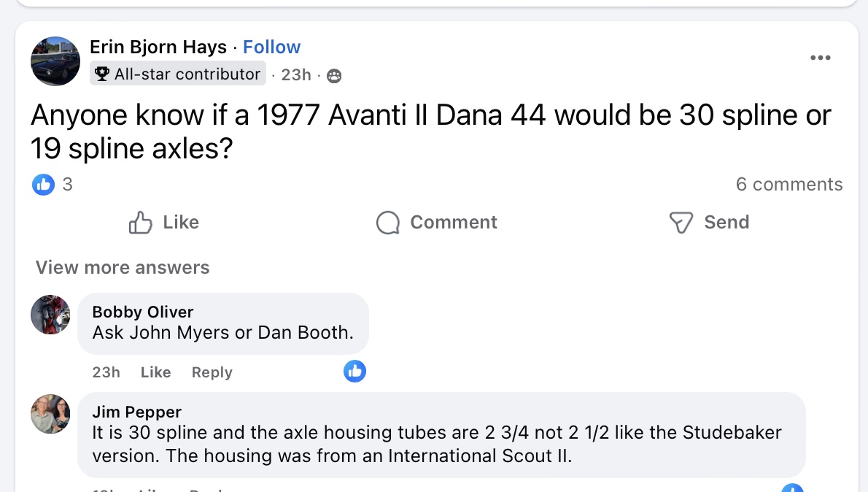Open Jim Pepper's profile photo

(x=50, y=414)
